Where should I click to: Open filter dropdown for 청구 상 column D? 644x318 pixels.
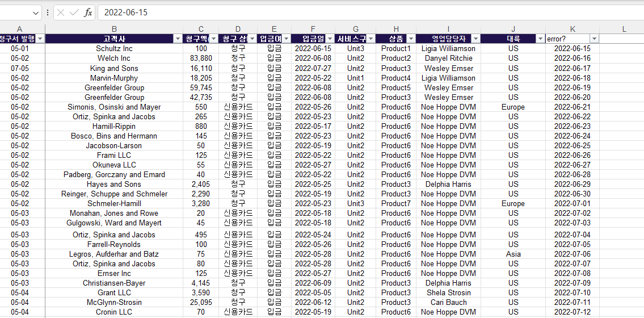pyautogui.click(x=252, y=39)
